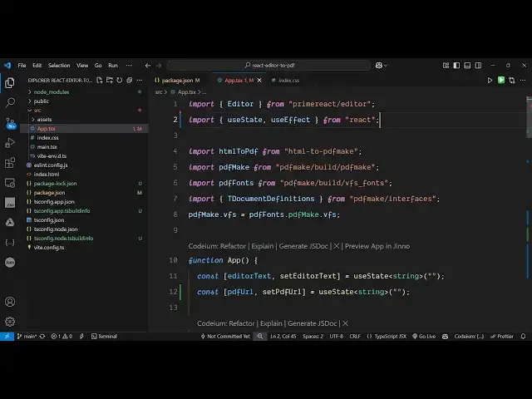Open the View menu

coord(82,66)
